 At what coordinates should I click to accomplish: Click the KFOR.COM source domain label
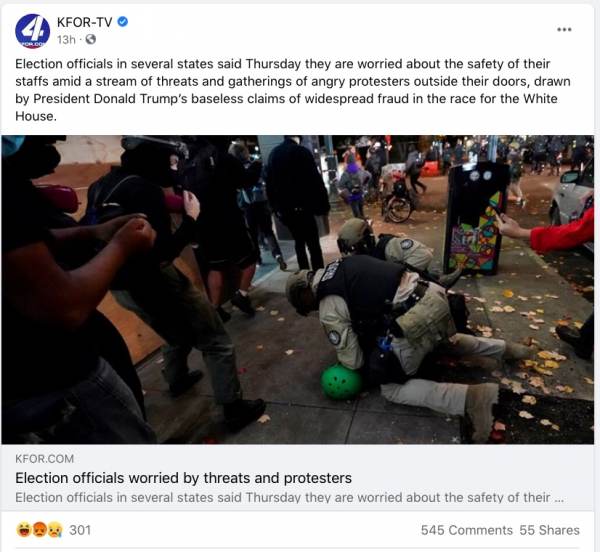[x=44, y=459]
